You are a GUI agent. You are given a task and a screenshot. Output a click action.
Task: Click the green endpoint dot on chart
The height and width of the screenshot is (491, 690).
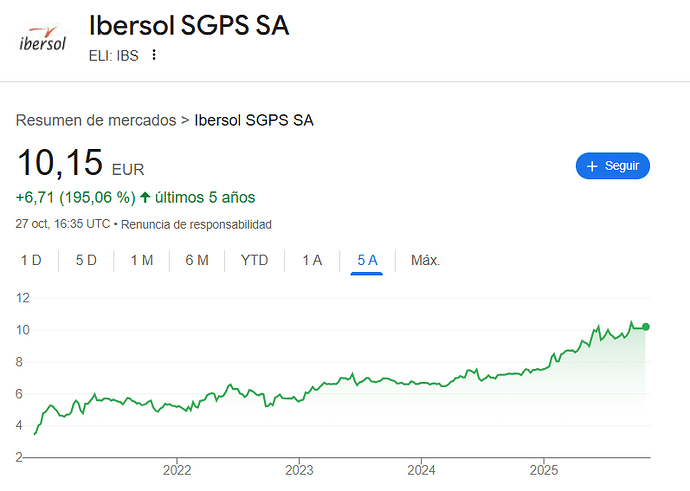tap(646, 327)
